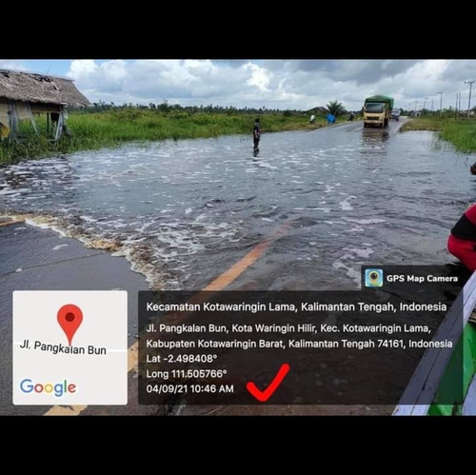The image size is (476, 475).
Task: Click the palm tree near the truck
Action: pyautogui.click(x=335, y=109)
